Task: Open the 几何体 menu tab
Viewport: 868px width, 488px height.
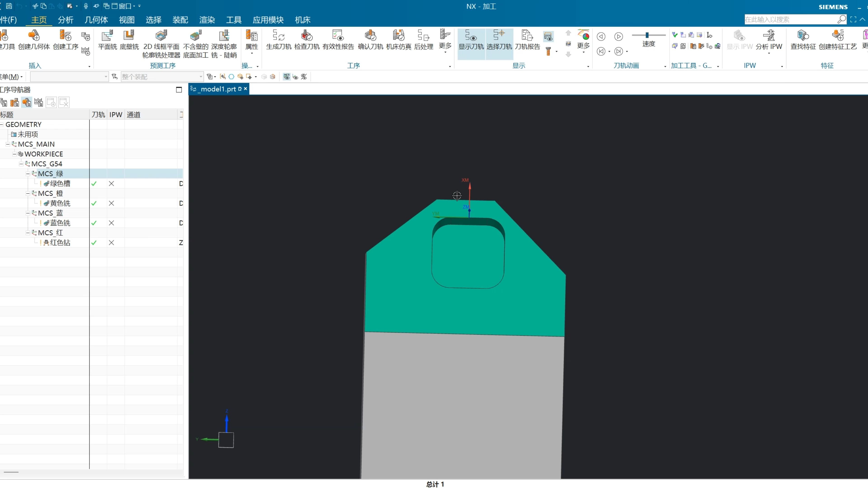Action: click(x=96, y=20)
